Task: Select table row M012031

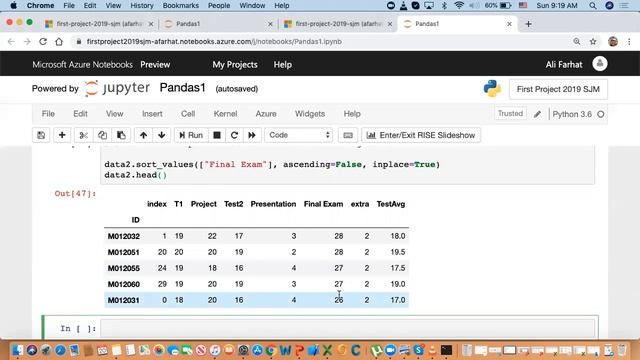Action: pos(256,300)
